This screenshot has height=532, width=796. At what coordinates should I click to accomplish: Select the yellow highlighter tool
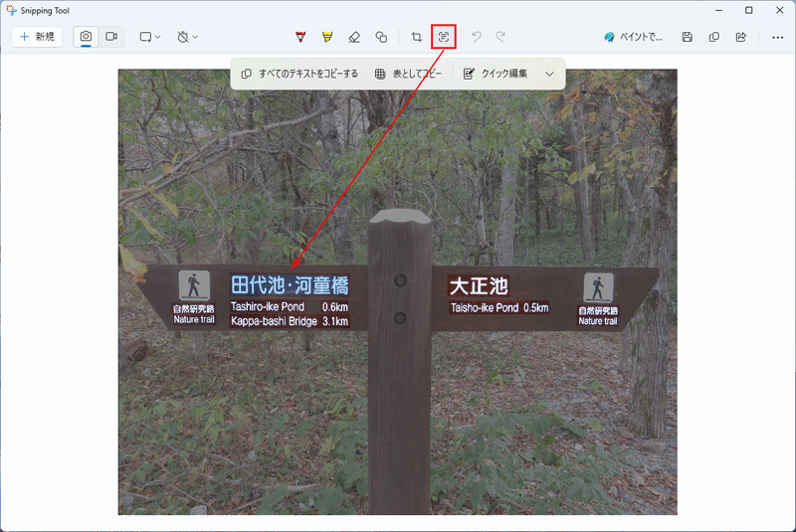pyautogui.click(x=327, y=37)
